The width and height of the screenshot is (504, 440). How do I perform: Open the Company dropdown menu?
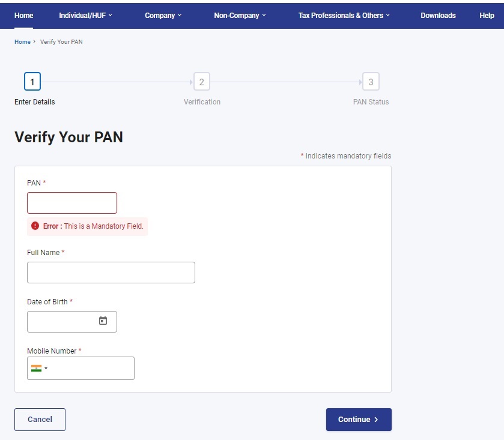point(162,16)
